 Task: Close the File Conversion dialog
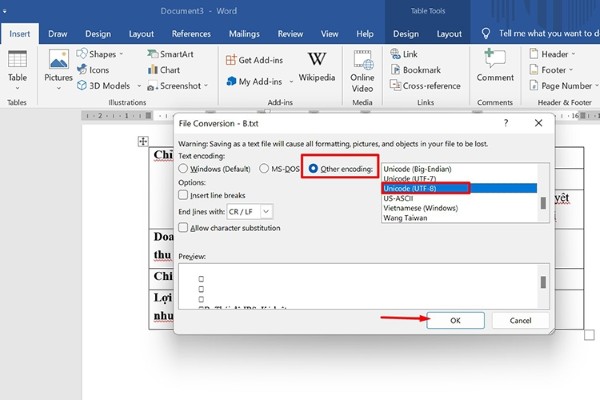pyautogui.click(x=538, y=123)
